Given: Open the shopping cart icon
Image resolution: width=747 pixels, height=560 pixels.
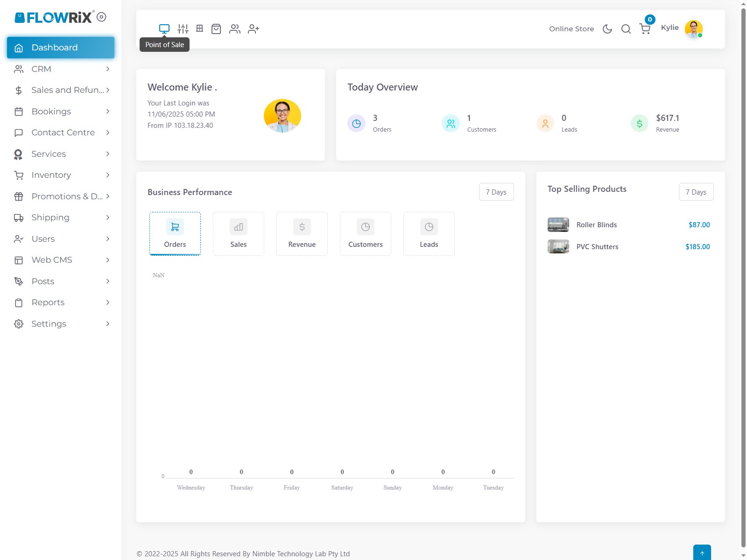Looking at the screenshot, I should pos(645,29).
